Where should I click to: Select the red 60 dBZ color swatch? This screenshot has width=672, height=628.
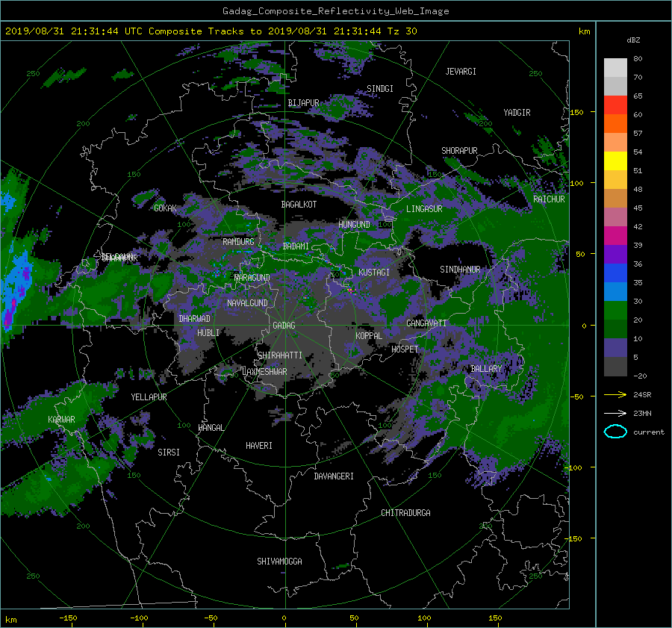pos(615,105)
